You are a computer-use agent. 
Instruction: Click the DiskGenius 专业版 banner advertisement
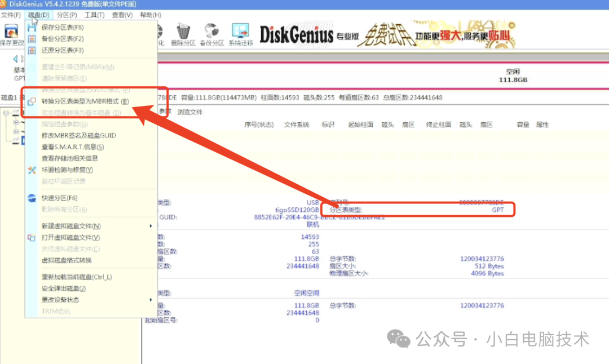click(x=387, y=35)
